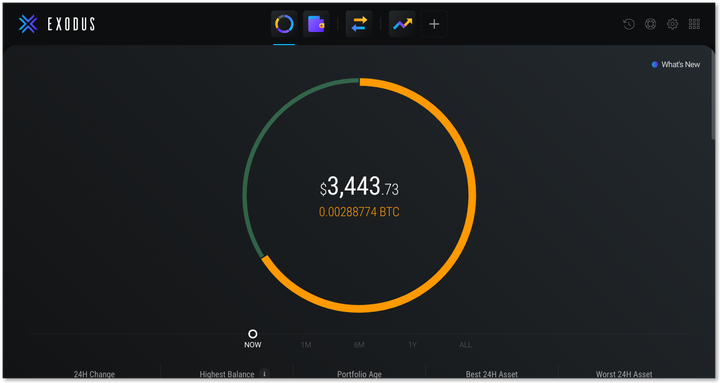The image size is (720, 383).
Task: Select the NOW timeline marker
Action: [x=253, y=334]
